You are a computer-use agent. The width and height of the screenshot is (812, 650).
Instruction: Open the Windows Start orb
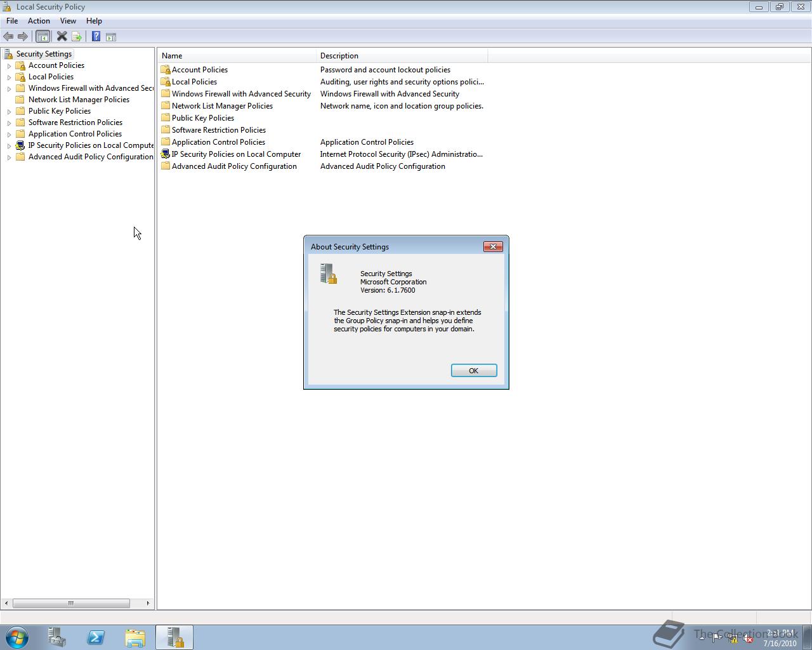click(x=17, y=637)
